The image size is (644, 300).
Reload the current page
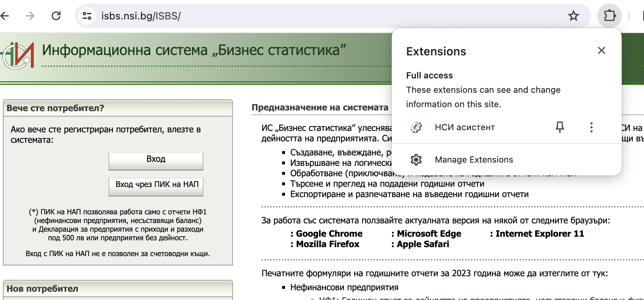pos(56,16)
